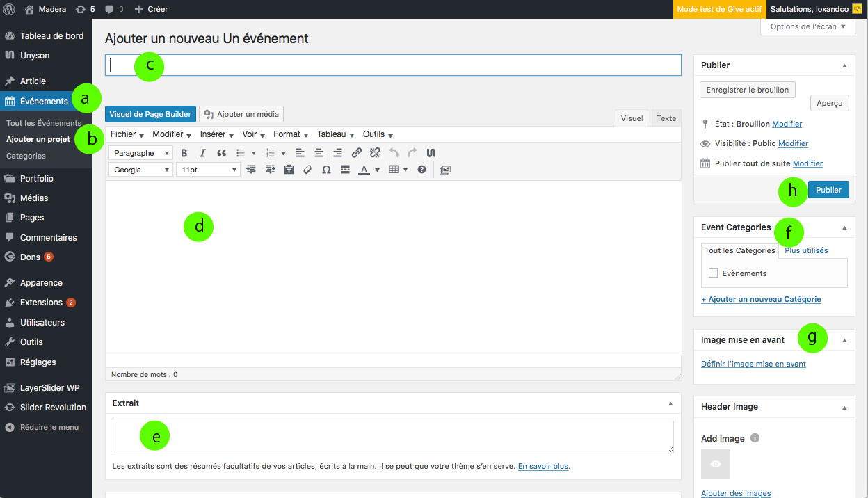
Task: Click the paste as text icon
Action: (x=289, y=170)
